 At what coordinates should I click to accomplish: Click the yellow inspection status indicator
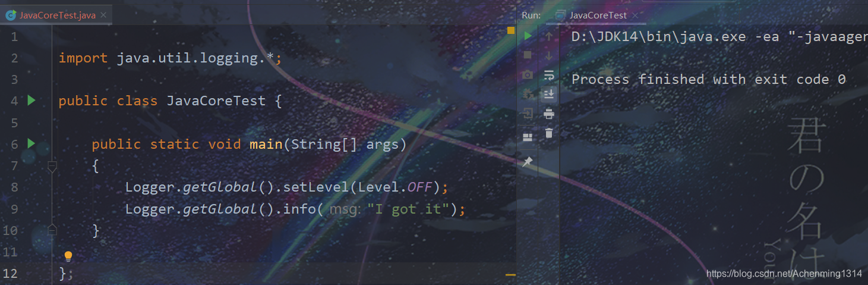[x=510, y=30]
